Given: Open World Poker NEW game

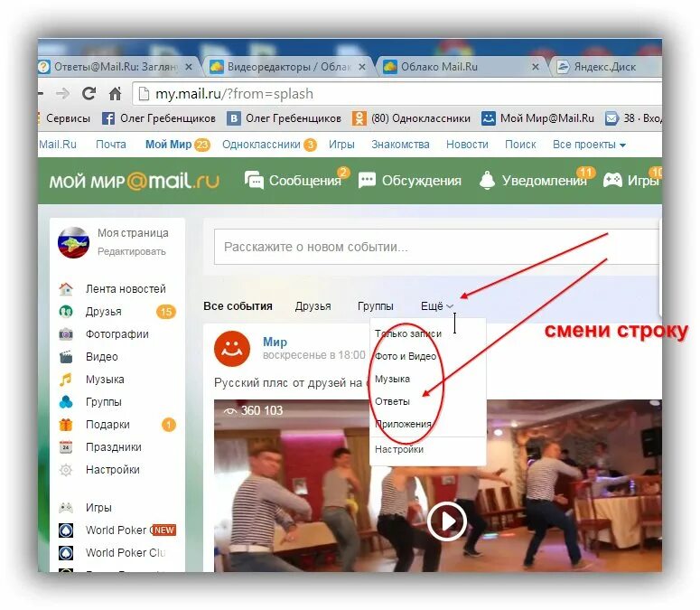Looking at the screenshot, I should [117, 530].
